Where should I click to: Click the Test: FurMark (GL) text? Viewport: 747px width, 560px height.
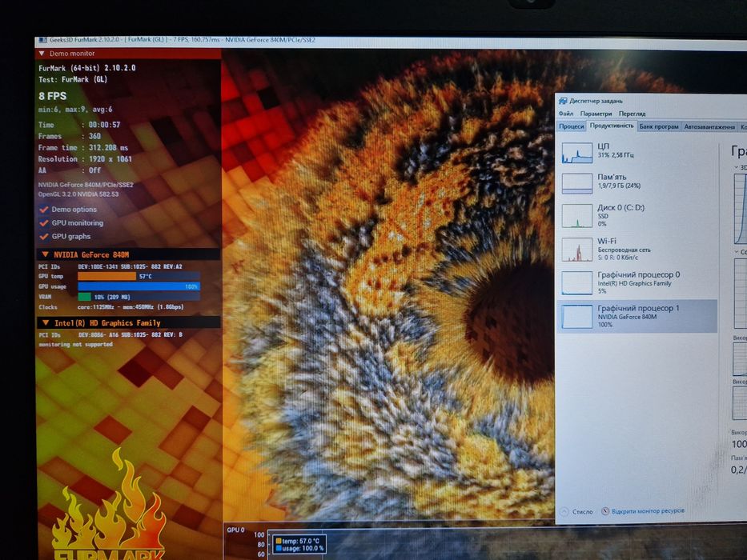pos(73,79)
